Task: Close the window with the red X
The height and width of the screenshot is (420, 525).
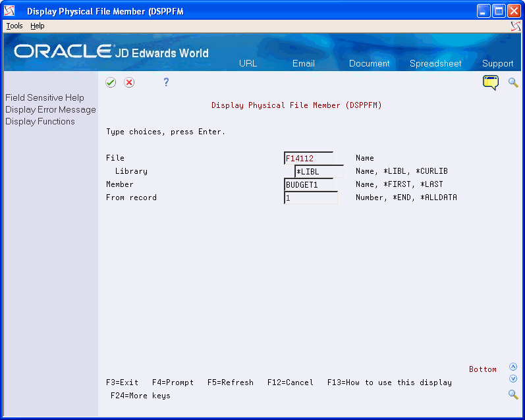Action: [x=514, y=11]
